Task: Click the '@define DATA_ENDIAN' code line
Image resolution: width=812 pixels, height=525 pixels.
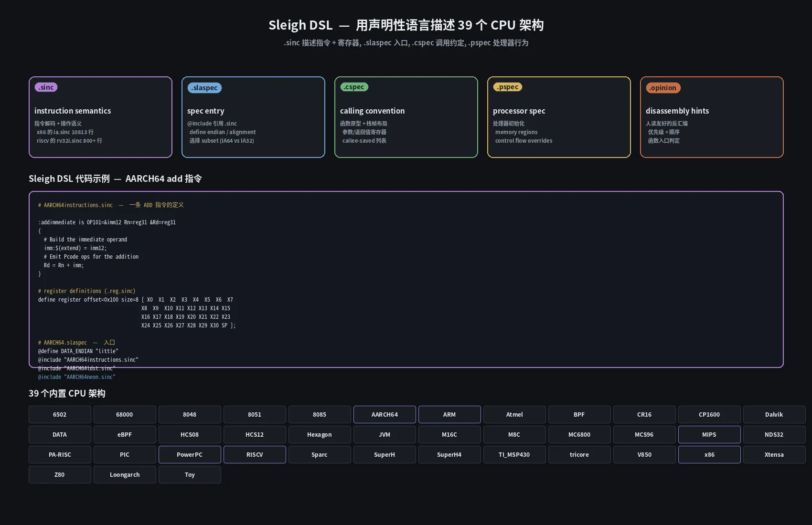Action: click(78, 351)
